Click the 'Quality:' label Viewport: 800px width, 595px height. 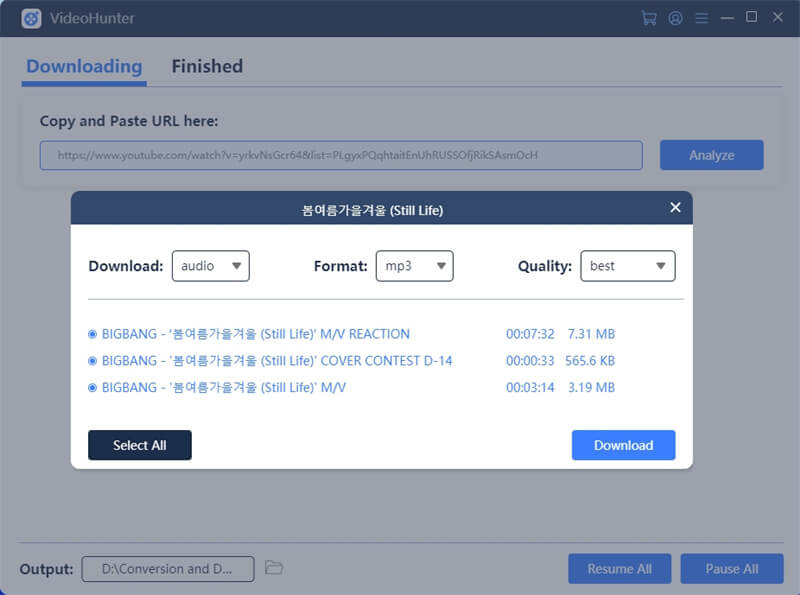point(545,266)
